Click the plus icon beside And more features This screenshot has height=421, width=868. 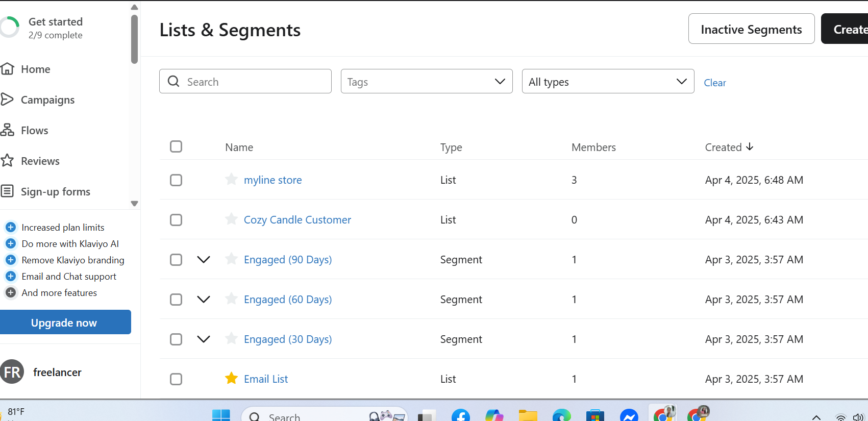point(11,292)
